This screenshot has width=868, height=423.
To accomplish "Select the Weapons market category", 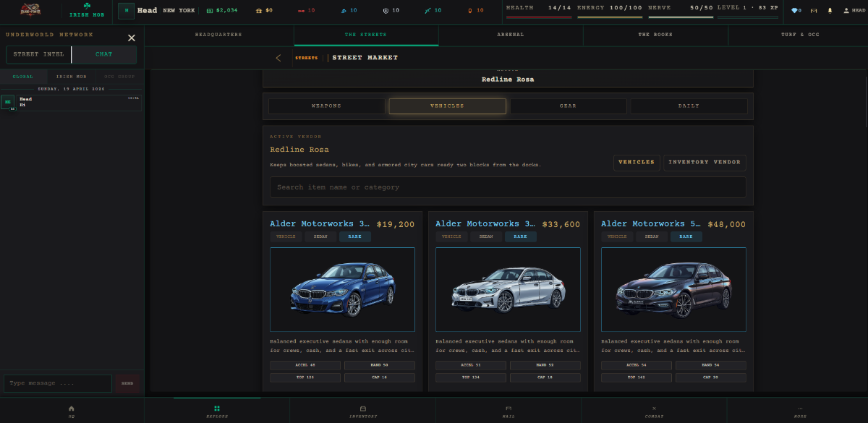I will pyautogui.click(x=326, y=106).
